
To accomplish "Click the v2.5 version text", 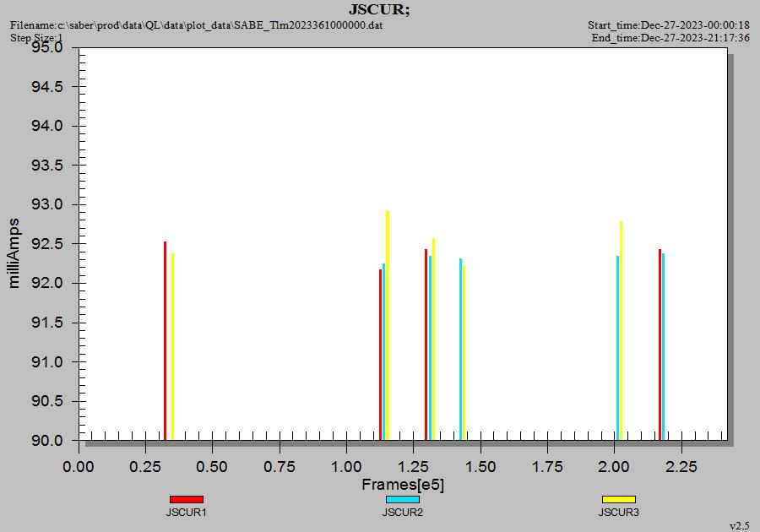I will click(x=739, y=526).
